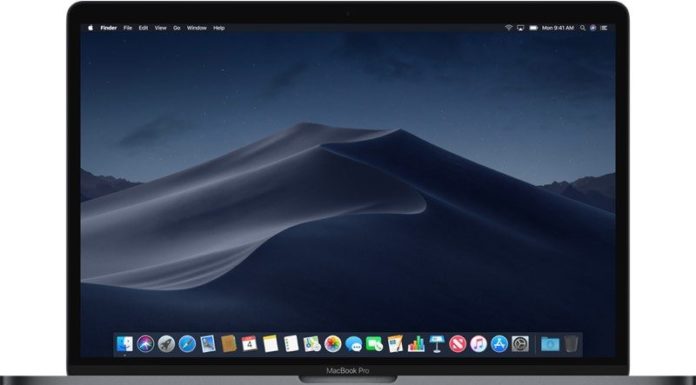Screen dimensions: 696x385
Task: Open the App Store icon
Action: point(499,344)
